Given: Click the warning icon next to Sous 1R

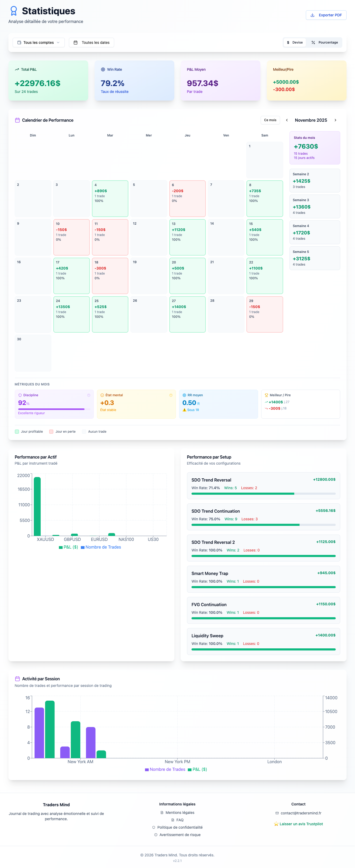Looking at the screenshot, I should 184,410.
